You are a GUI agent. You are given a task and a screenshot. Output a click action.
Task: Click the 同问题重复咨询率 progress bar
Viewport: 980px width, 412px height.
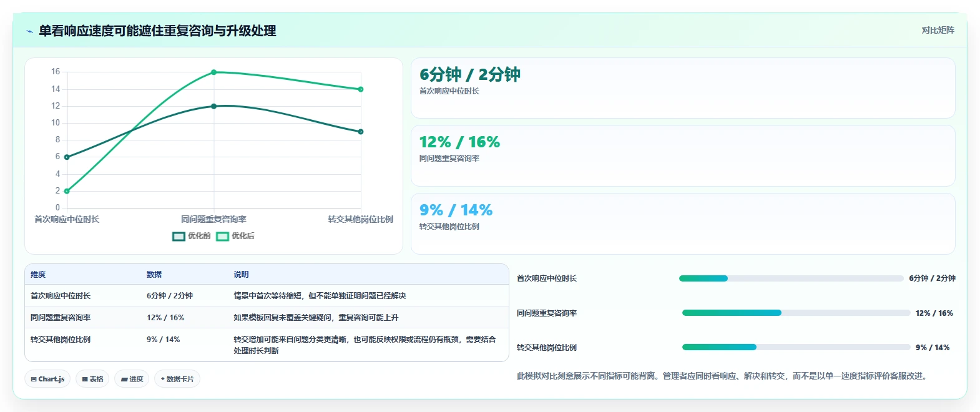(x=796, y=313)
